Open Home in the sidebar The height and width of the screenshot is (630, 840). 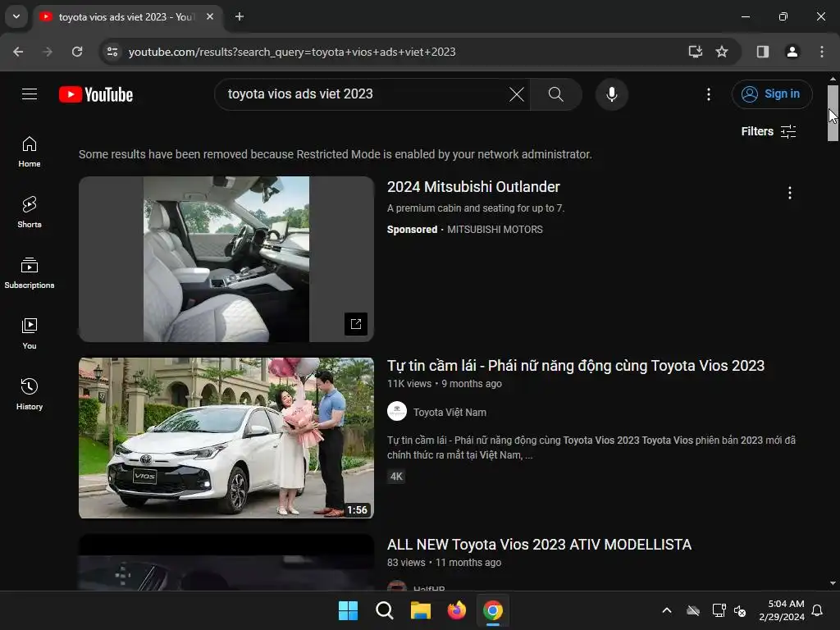pyautogui.click(x=30, y=152)
